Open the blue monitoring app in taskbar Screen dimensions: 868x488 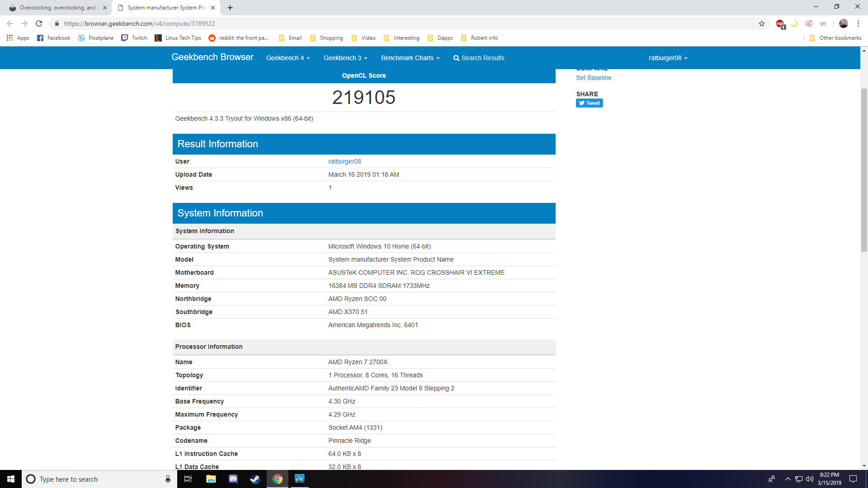coord(300,479)
